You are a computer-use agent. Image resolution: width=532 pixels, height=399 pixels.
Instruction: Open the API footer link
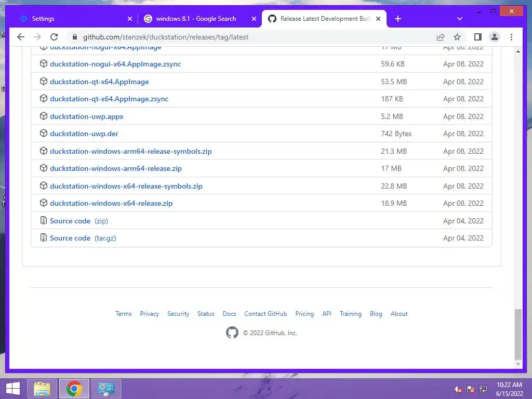pyautogui.click(x=327, y=314)
